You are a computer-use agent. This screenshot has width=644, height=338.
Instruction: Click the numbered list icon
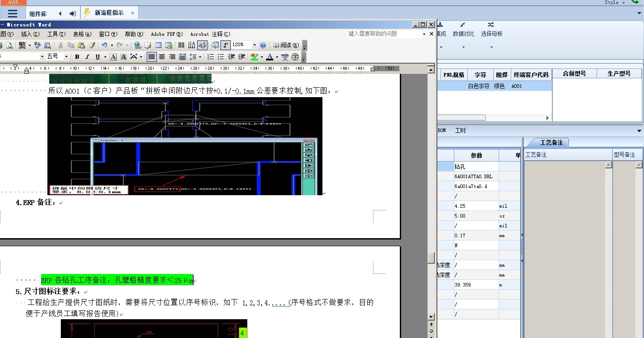click(x=211, y=57)
